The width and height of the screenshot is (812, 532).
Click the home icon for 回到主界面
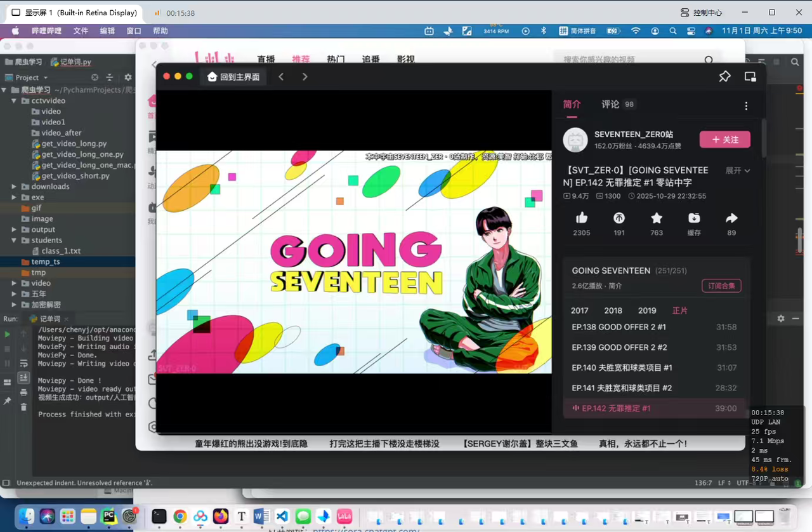point(213,77)
